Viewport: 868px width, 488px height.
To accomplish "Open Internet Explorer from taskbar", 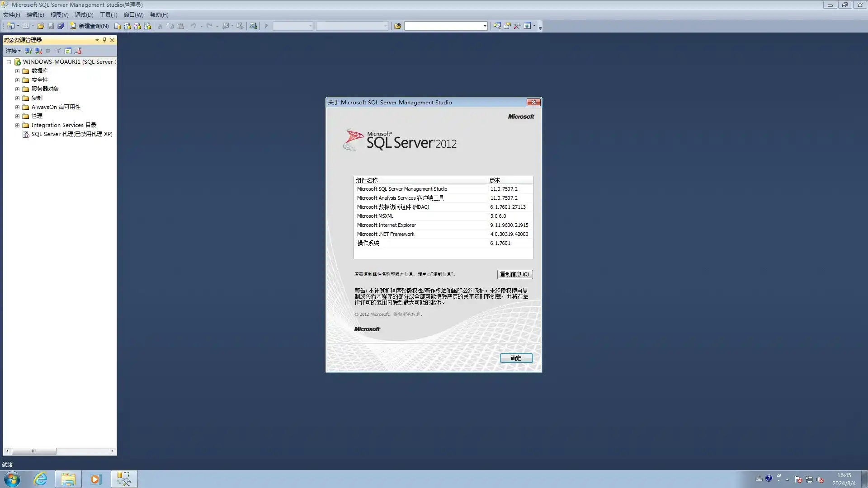I will pyautogui.click(x=41, y=479).
